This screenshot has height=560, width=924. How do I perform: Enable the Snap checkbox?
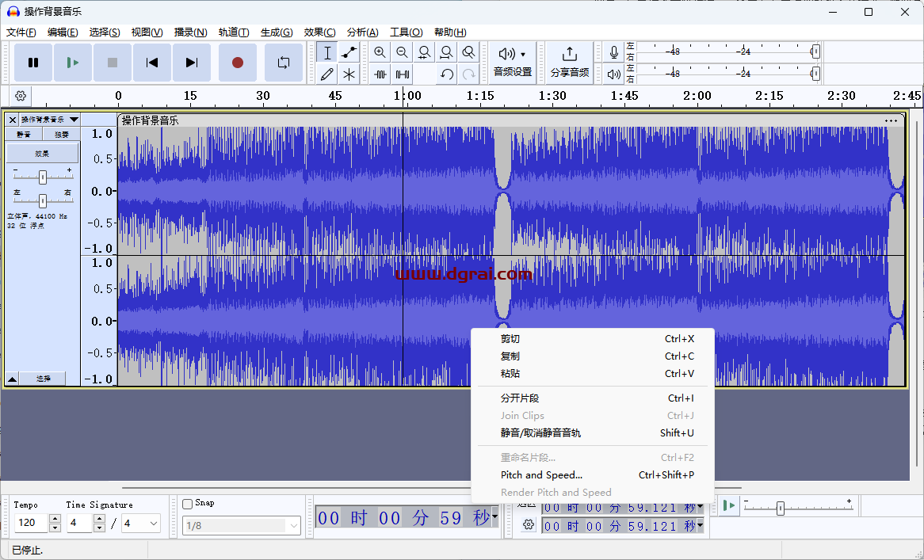tap(187, 504)
